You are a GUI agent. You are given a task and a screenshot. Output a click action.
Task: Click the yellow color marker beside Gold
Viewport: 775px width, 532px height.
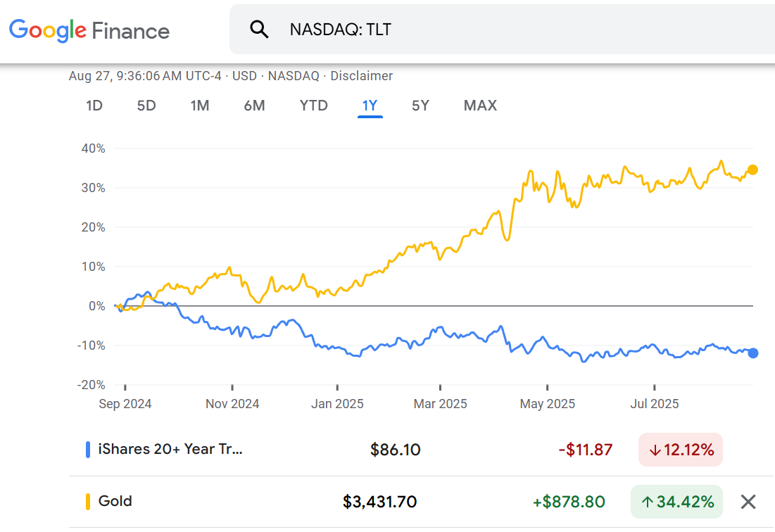(x=88, y=501)
